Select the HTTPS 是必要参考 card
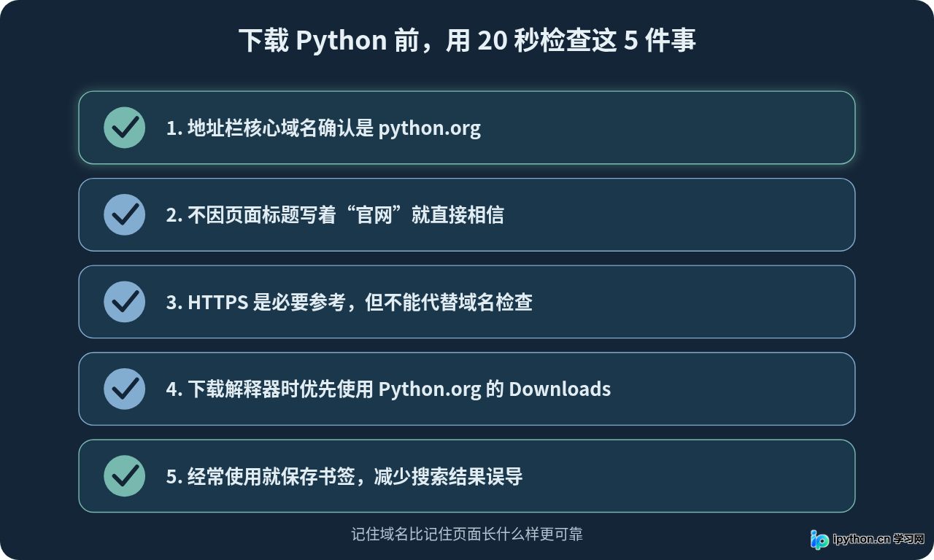The width and height of the screenshot is (934, 560). [467, 302]
